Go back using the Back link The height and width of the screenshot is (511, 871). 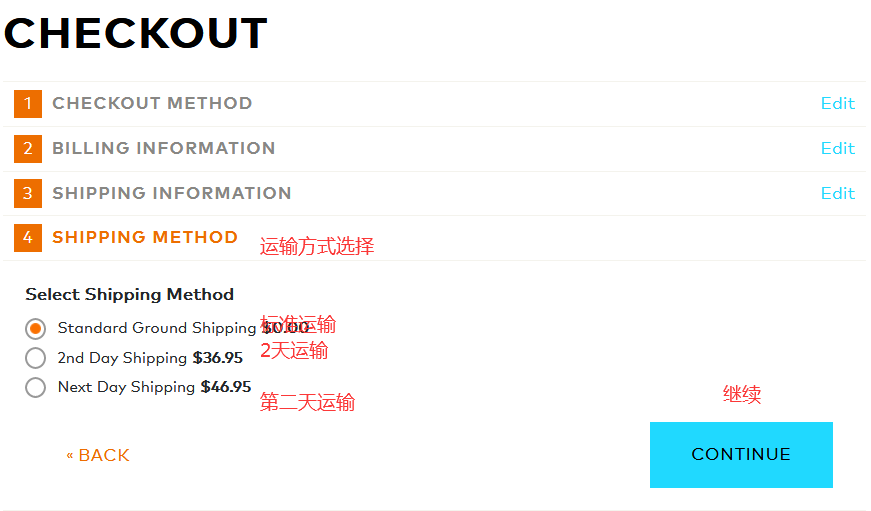coord(98,456)
